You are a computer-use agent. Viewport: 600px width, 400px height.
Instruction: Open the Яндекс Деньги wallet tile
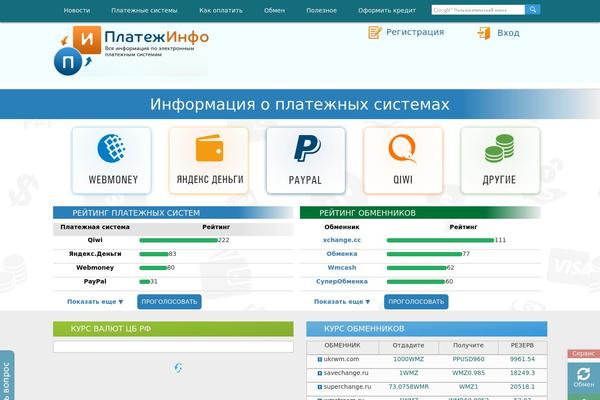[209, 161]
